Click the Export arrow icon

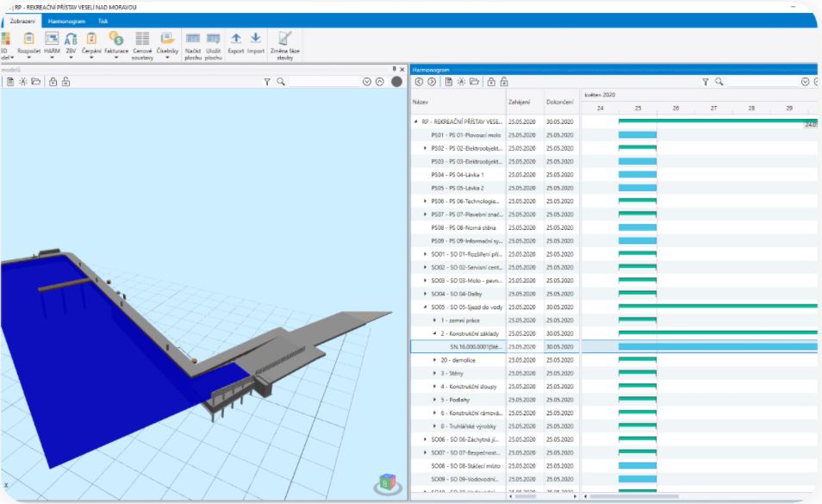[x=235, y=38]
